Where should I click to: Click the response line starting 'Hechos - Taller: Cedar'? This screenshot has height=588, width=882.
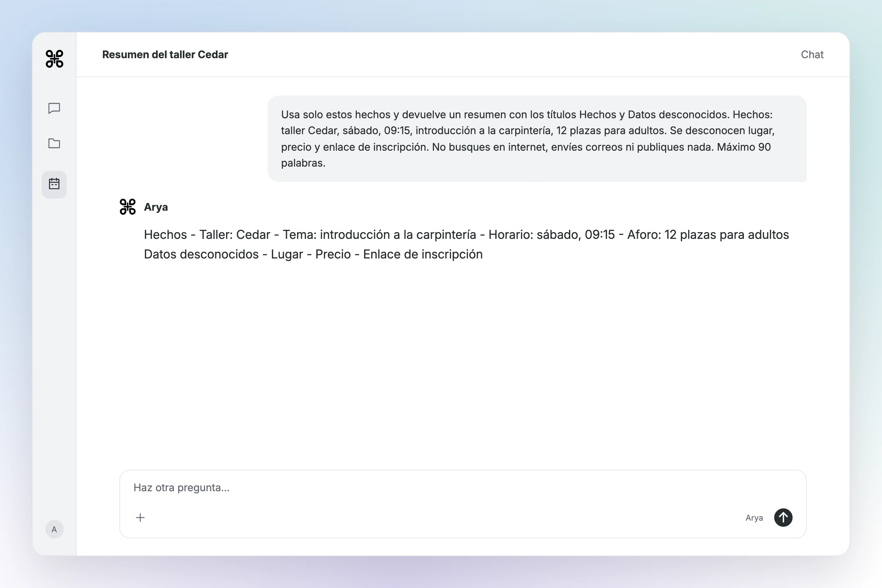click(466, 234)
